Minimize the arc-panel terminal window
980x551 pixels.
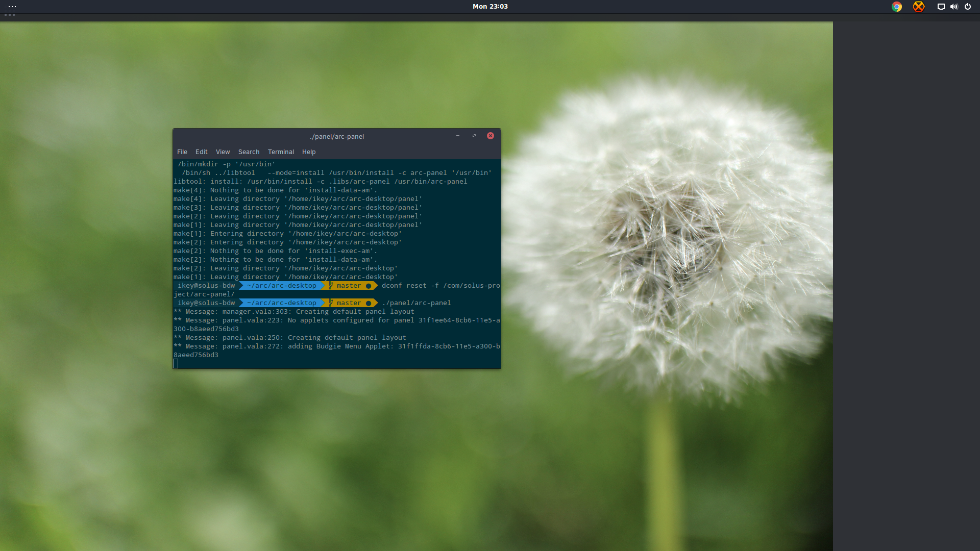(x=458, y=136)
